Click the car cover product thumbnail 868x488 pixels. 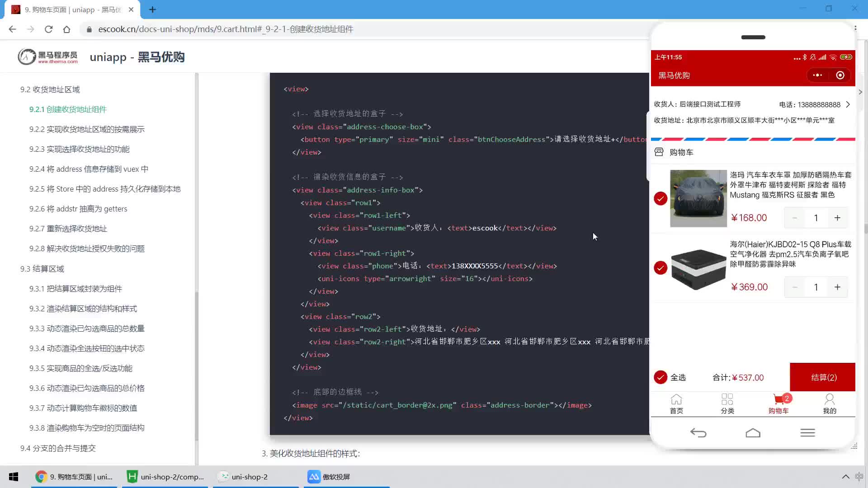coord(698,198)
